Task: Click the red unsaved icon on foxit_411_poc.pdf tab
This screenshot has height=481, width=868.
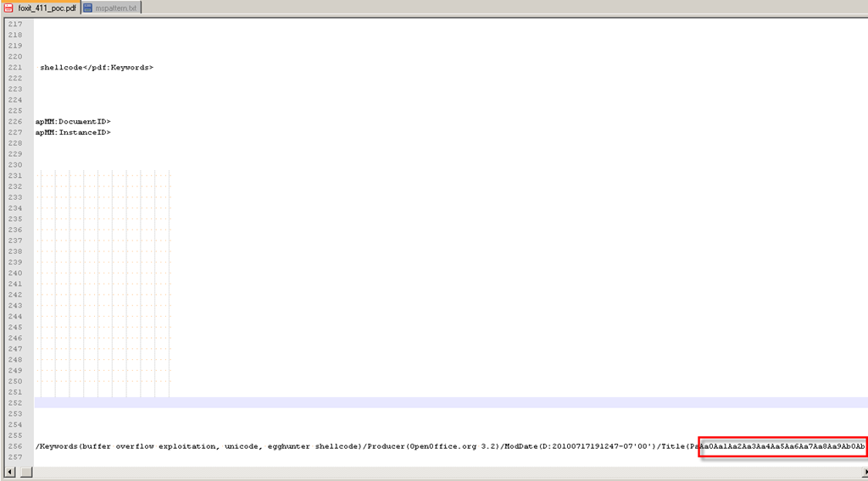Action: coord(8,8)
